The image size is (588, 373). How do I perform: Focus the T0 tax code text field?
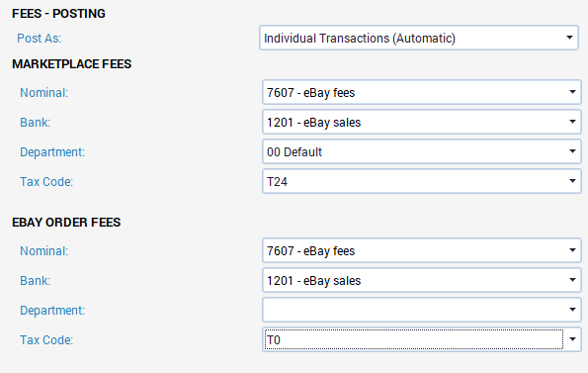point(414,339)
